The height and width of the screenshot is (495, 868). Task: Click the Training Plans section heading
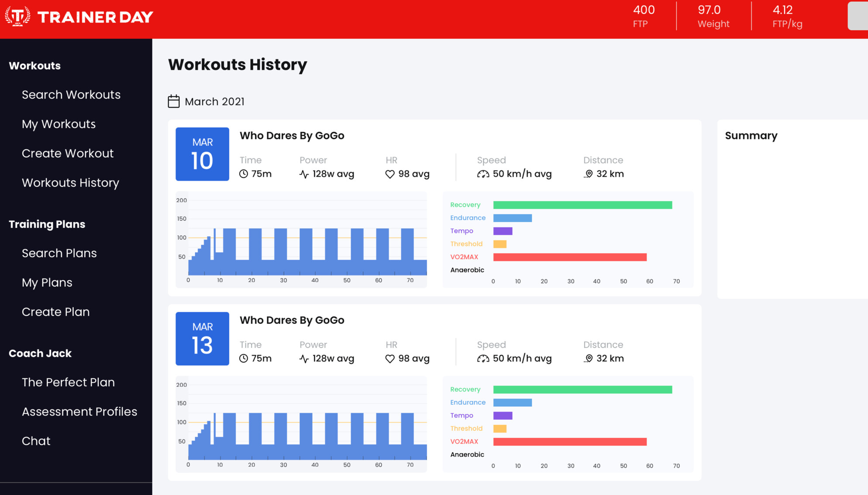(x=47, y=224)
